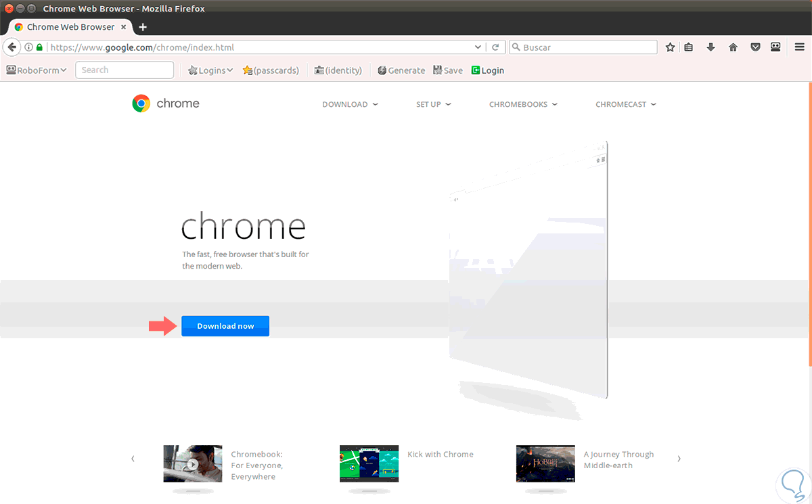This screenshot has width=812, height=504.
Task: Click the address bar URL field
Action: point(261,47)
